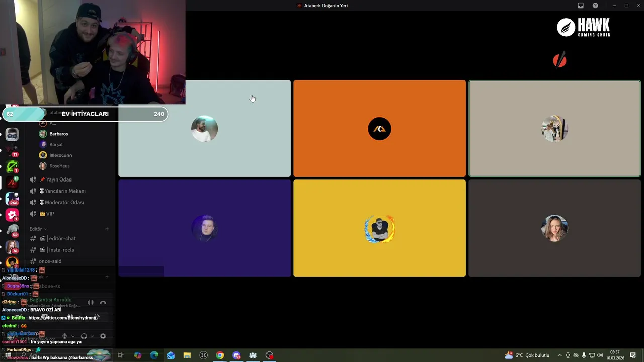
Task: Focus the orange call tile with black logo
Action: tap(379, 129)
